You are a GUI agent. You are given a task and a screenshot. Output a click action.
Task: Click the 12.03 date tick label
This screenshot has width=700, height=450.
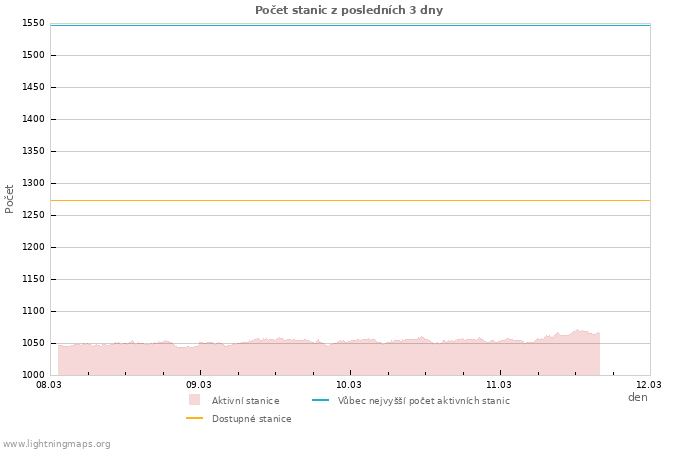649,384
